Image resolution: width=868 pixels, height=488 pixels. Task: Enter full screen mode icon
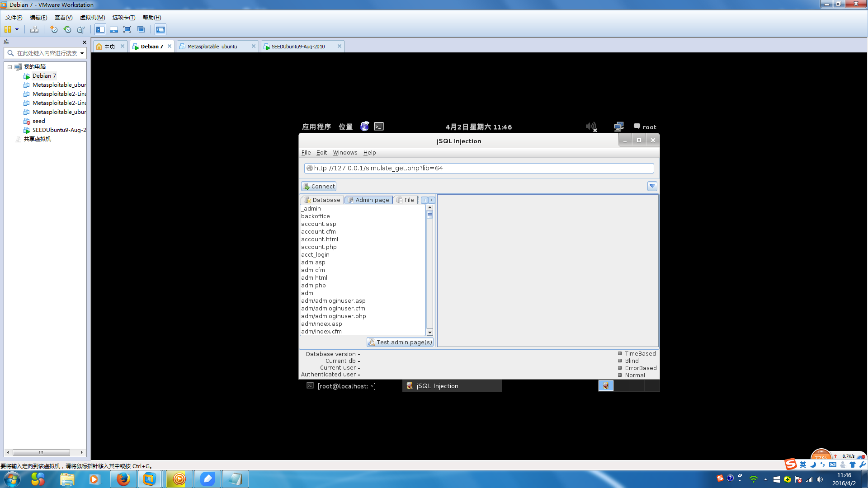[127, 29]
